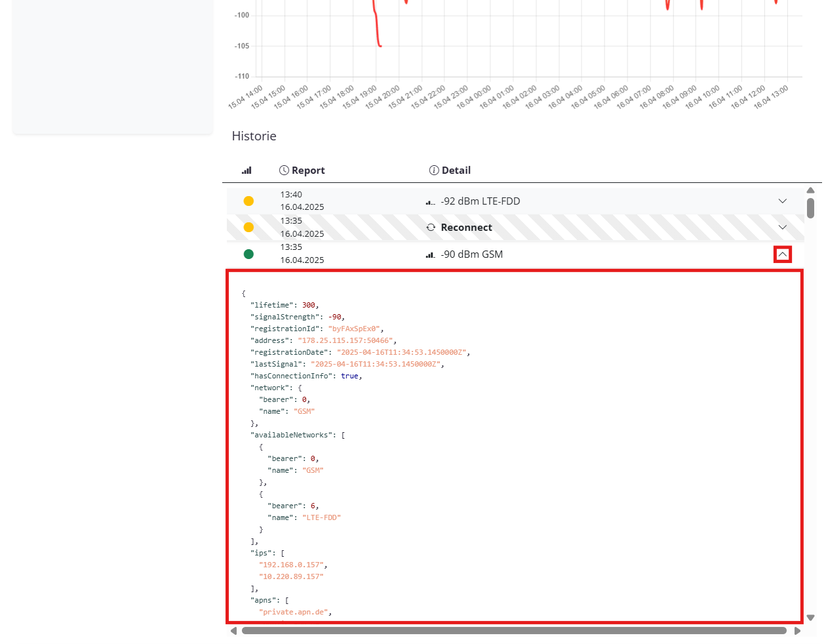This screenshot has height=644, width=826.
Task: Click the Detail column header
Action: point(450,171)
